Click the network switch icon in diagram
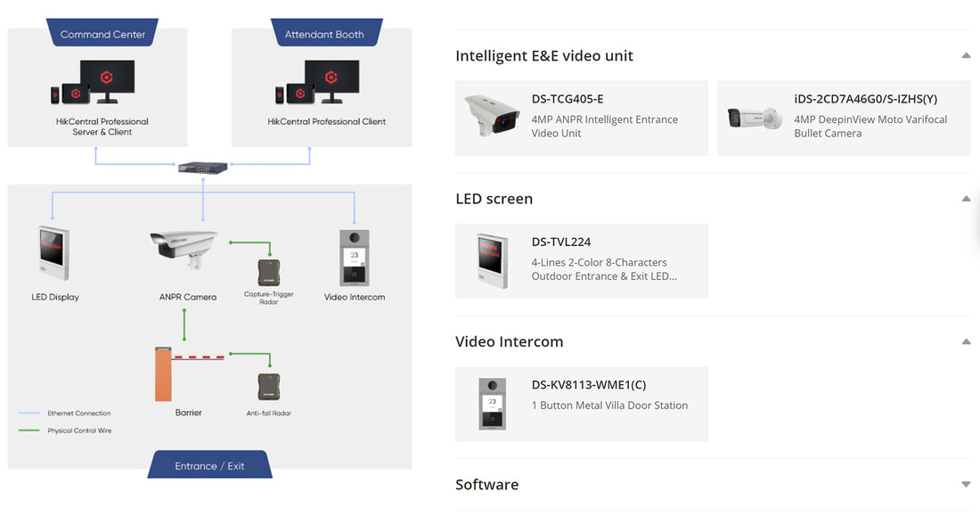This screenshot has width=980, height=517. pos(202,168)
